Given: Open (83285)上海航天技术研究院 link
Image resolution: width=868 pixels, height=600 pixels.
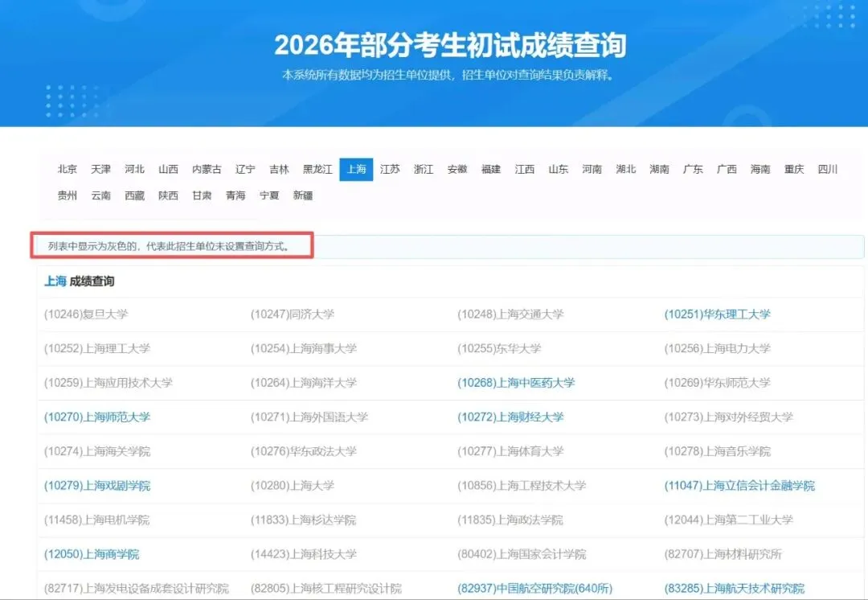Looking at the screenshot, I should tap(735, 589).
